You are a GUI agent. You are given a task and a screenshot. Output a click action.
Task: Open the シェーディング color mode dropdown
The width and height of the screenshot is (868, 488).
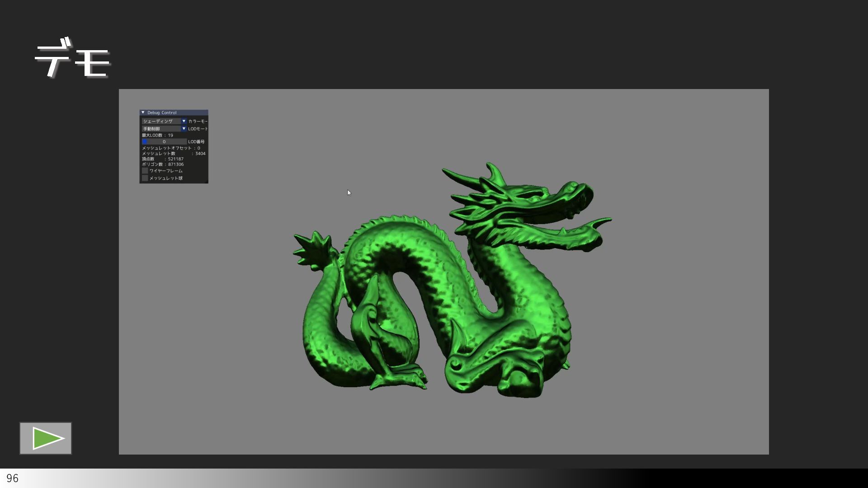(164, 121)
